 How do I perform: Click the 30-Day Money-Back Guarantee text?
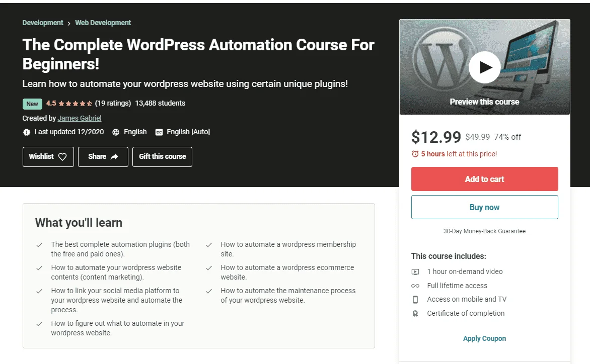[484, 231]
